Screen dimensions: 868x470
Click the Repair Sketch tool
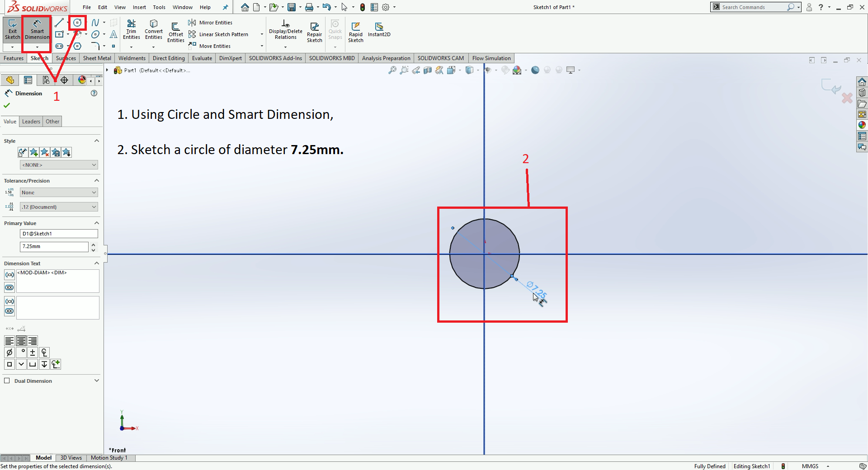click(x=315, y=33)
